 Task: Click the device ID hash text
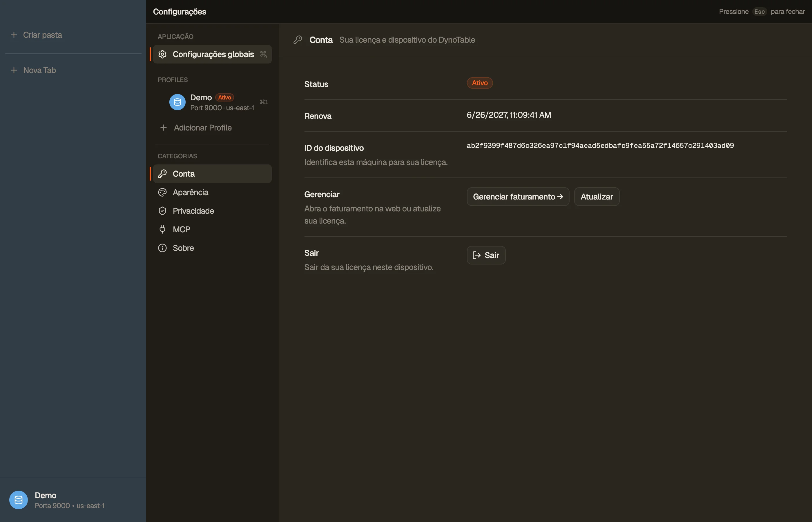[x=600, y=146]
